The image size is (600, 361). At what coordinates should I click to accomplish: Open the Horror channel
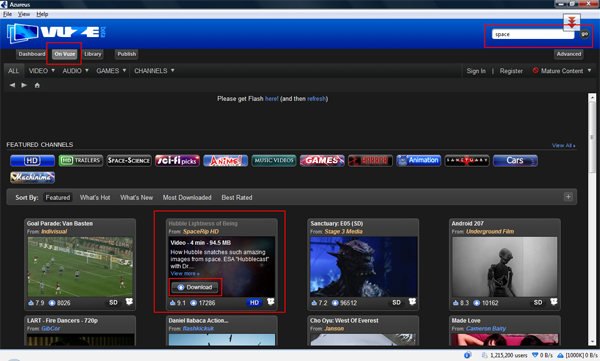coord(370,160)
